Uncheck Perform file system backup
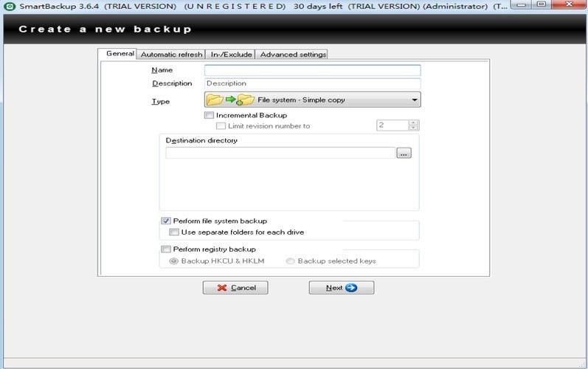 166,221
